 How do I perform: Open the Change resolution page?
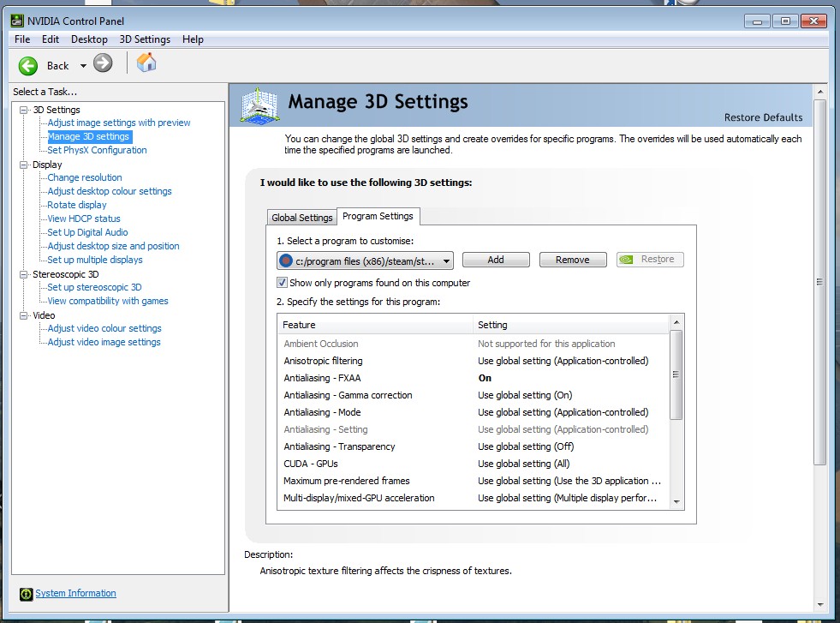(x=85, y=177)
